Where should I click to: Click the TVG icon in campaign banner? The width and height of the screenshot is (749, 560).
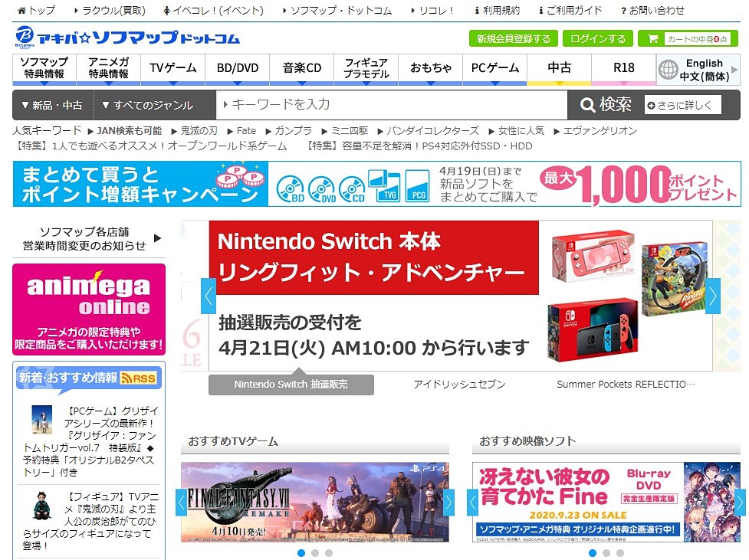coord(384,185)
